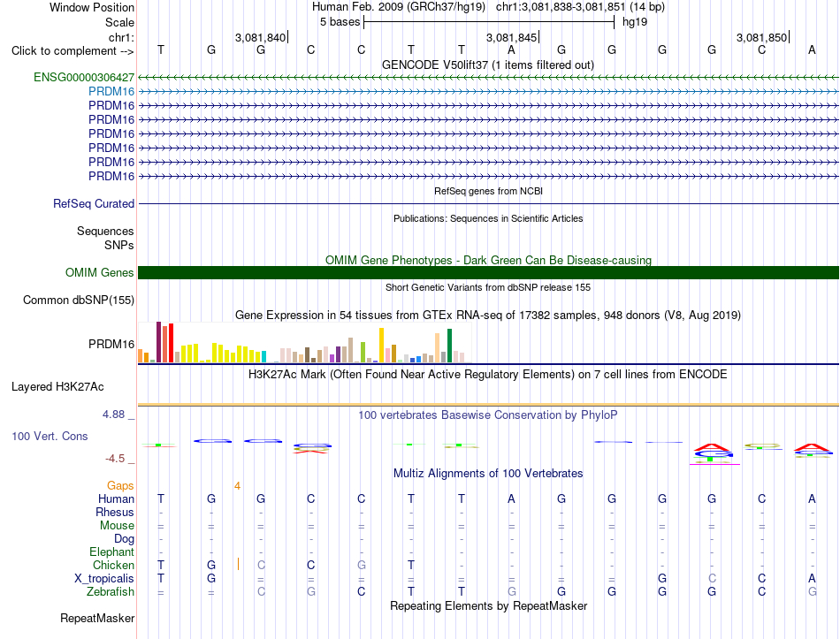Open the RefSeq Curated track label
This screenshot has height=639, width=840.
click(94, 203)
